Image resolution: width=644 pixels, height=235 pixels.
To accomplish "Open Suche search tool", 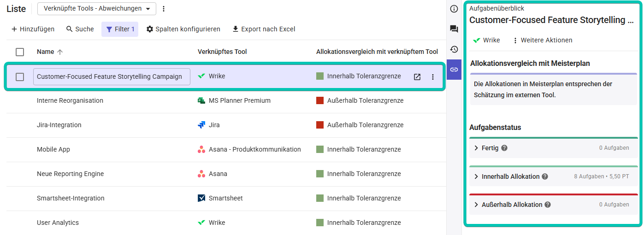I will [x=80, y=29].
